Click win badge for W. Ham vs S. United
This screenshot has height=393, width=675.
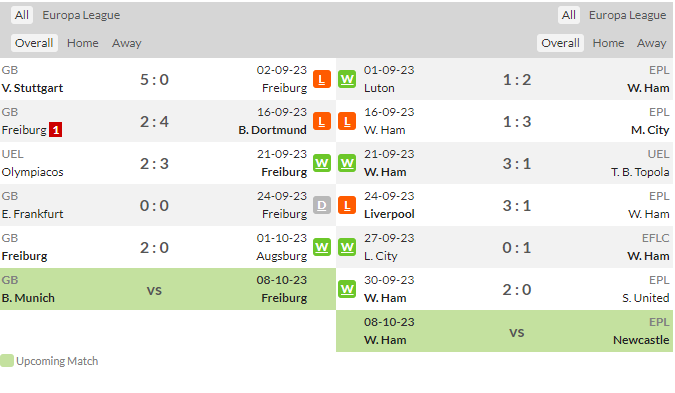tap(347, 289)
